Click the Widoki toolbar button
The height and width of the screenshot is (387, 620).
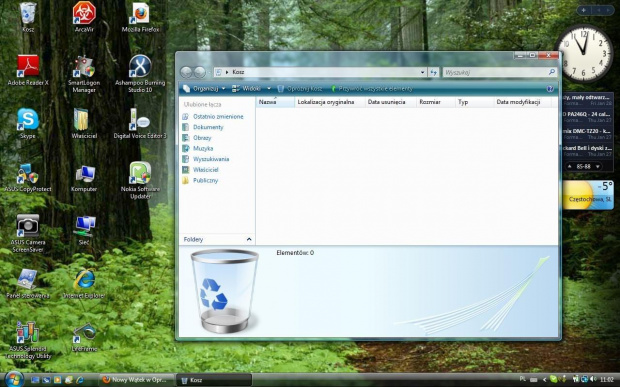(x=246, y=89)
